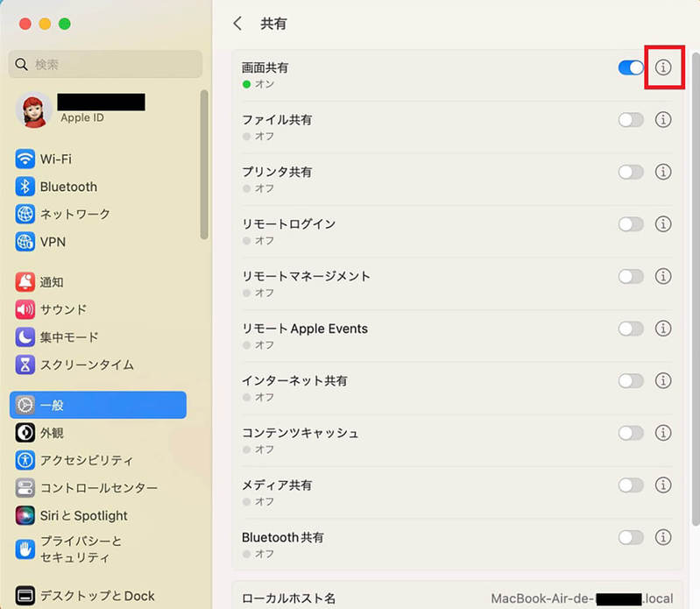Click the デスクトップと Dock icon
The width and height of the screenshot is (700, 609).
[25, 596]
